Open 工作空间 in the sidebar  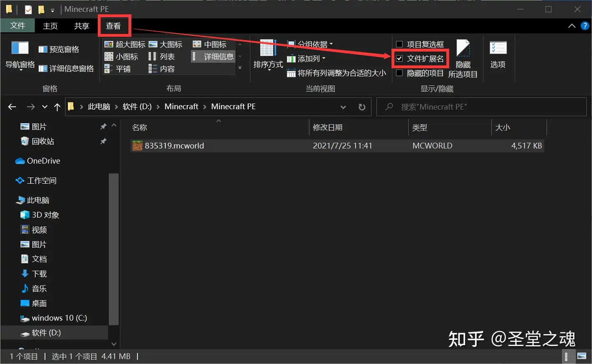click(x=35, y=181)
